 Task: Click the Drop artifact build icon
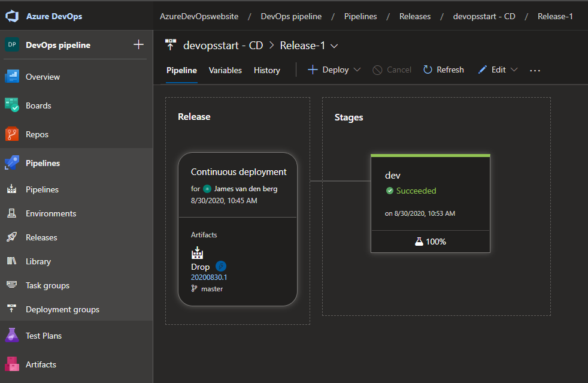197,253
